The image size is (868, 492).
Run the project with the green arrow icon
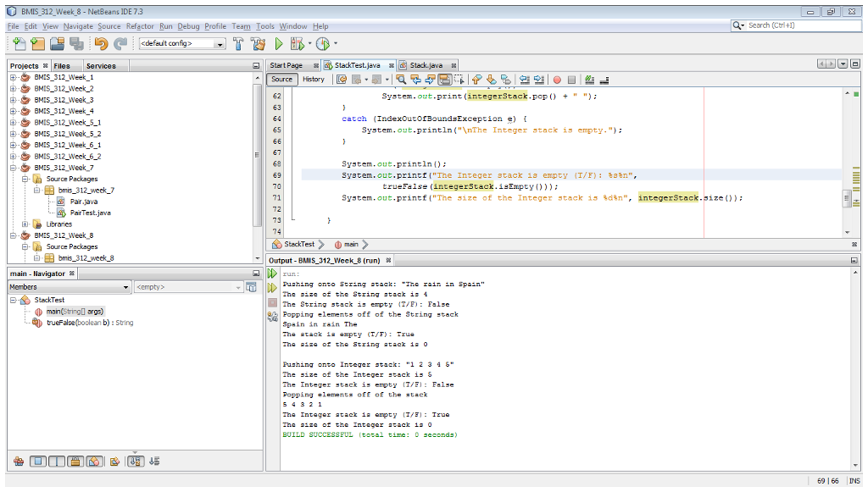(x=279, y=43)
